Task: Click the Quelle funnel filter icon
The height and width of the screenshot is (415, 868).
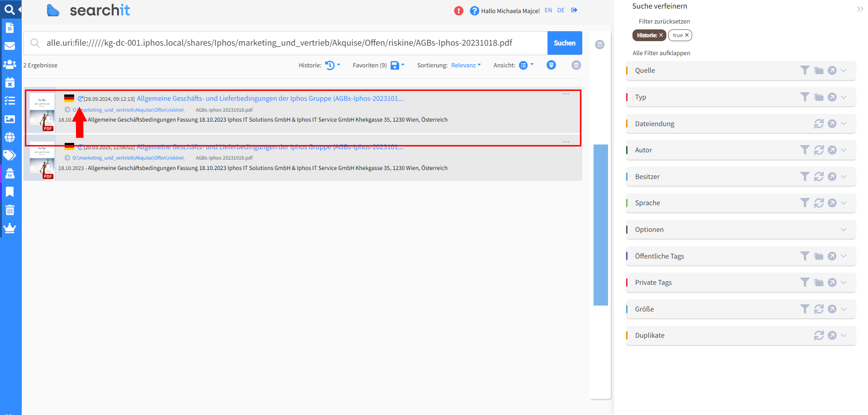Action: click(x=805, y=71)
